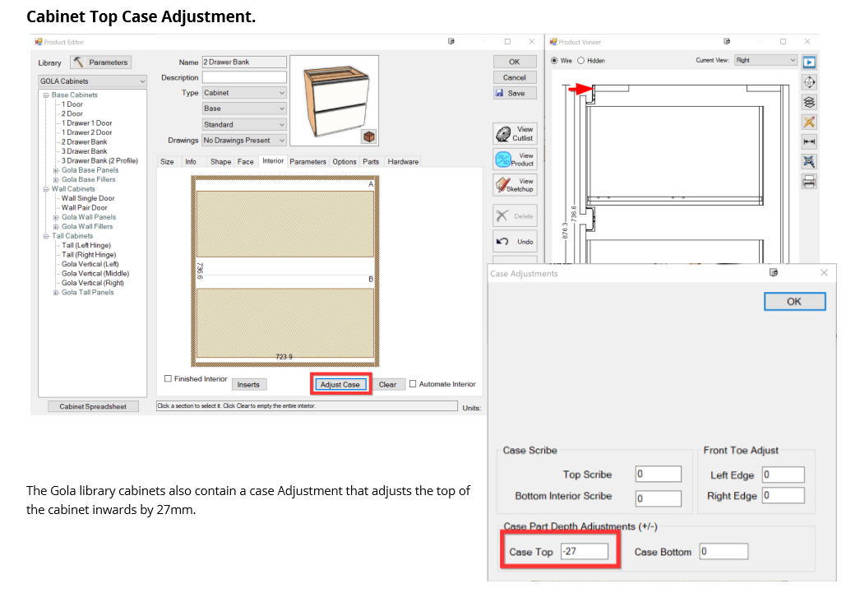Open the GOLA Cabinets library dropdown
Viewport: 846px width, 616px height.
(x=92, y=81)
